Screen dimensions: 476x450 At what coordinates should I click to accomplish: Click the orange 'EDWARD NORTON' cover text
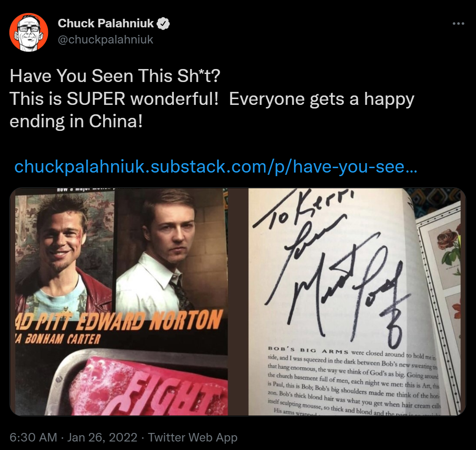click(x=149, y=321)
